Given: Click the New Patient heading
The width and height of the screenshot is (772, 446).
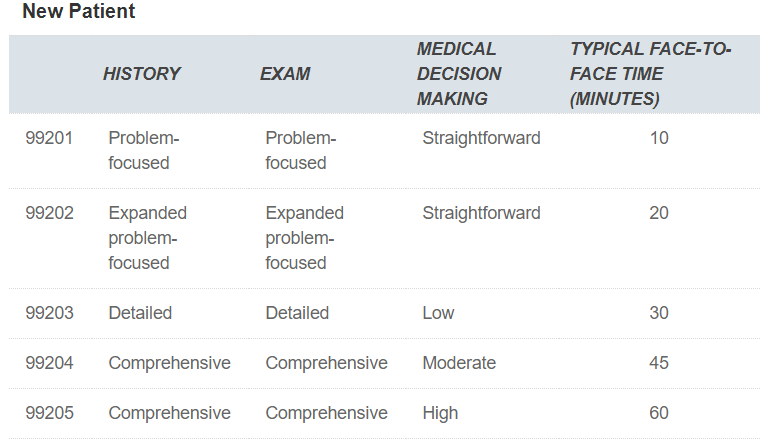Looking at the screenshot, I should [x=79, y=12].
